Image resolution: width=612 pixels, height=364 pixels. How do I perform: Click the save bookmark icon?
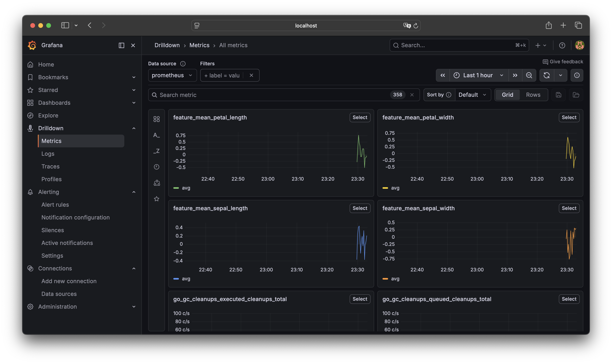(558, 95)
